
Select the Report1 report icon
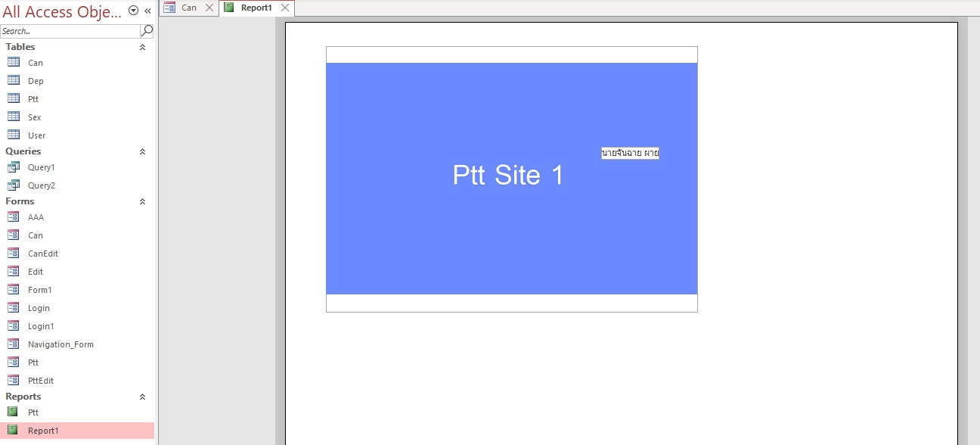13,431
